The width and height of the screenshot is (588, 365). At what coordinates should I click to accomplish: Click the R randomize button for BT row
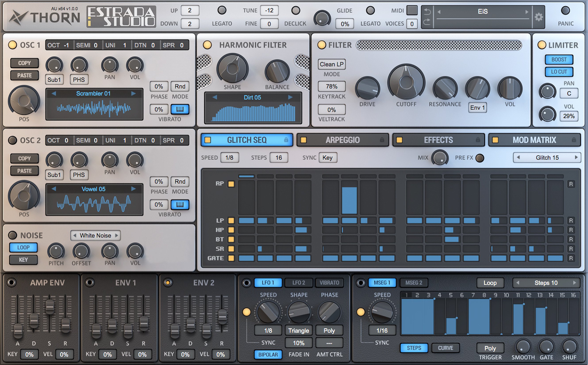pos(571,240)
